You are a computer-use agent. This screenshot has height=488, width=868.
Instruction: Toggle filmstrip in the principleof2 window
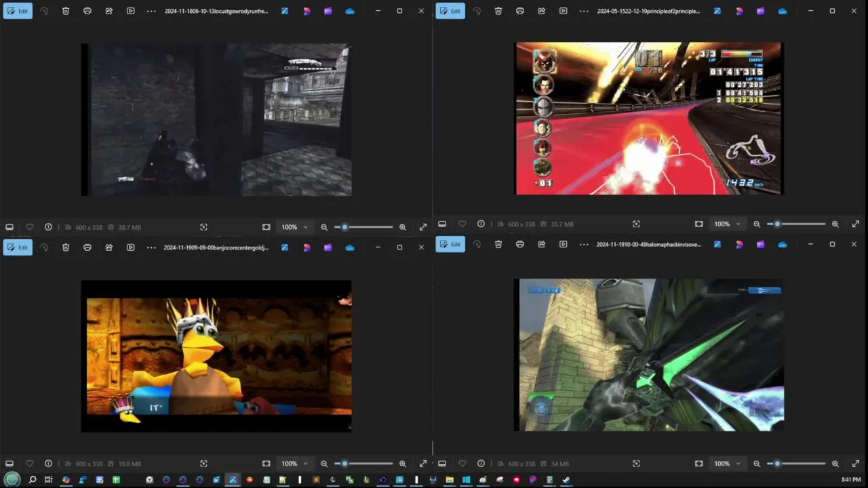442,224
